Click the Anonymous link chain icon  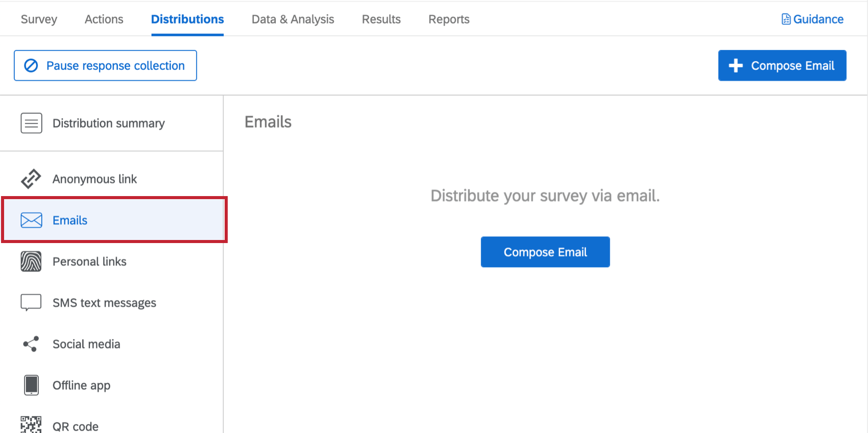pyautogui.click(x=31, y=179)
